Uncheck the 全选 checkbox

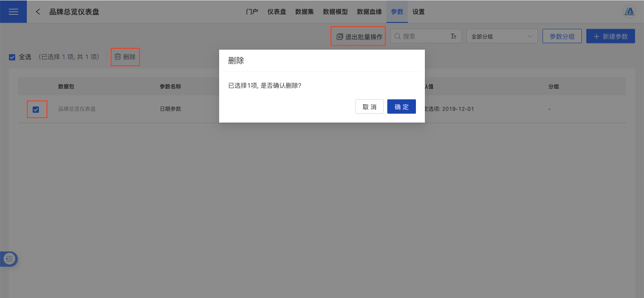[x=12, y=57]
